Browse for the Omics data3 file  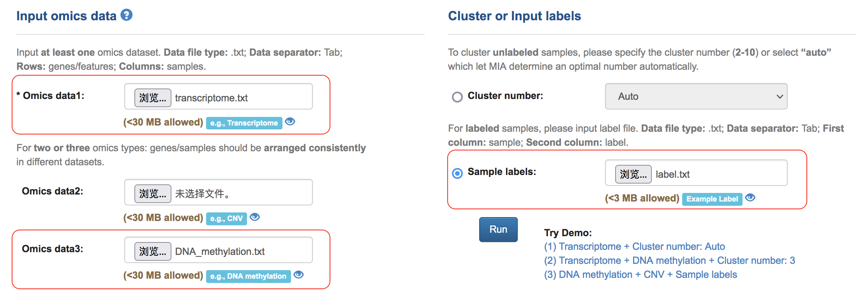coord(153,251)
